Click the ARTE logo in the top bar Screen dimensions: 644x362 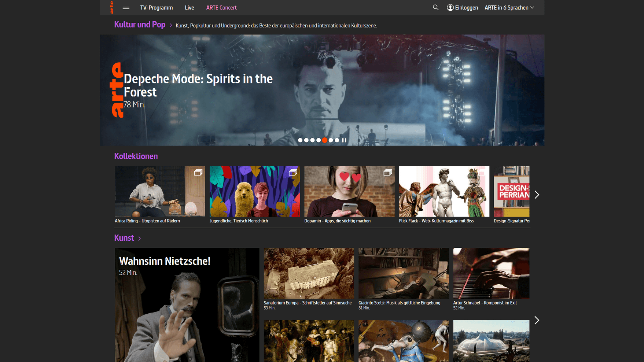tap(112, 7)
